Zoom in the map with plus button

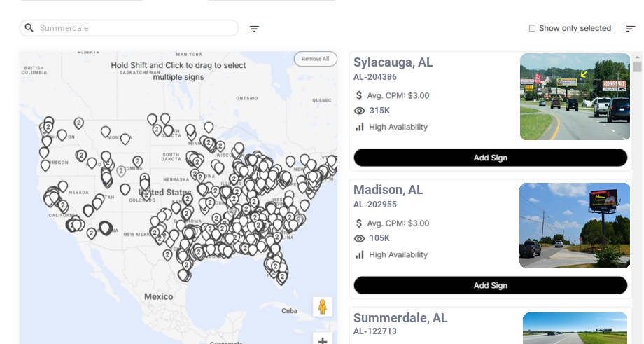pos(323,340)
